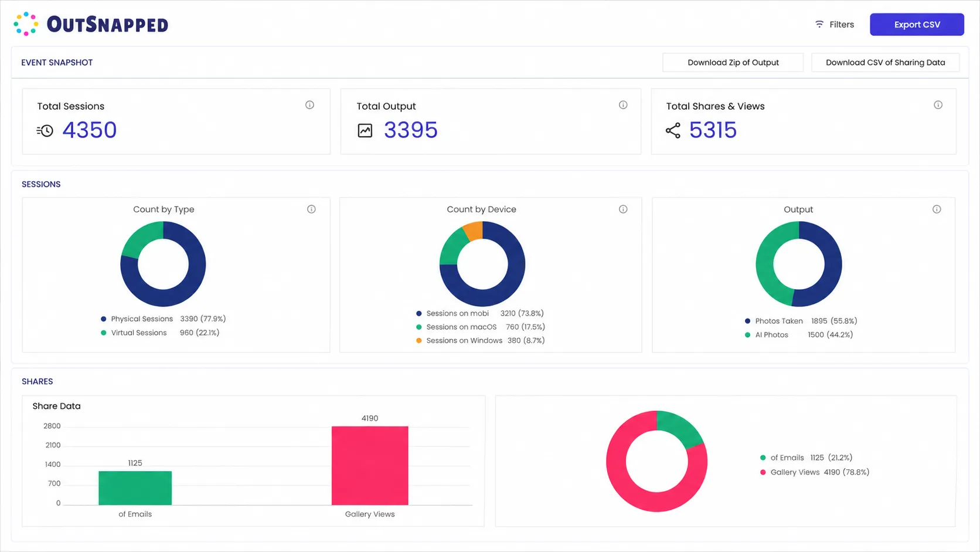The height and width of the screenshot is (552, 980).
Task: Open info icon on the Output chart
Action: (x=937, y=209)
